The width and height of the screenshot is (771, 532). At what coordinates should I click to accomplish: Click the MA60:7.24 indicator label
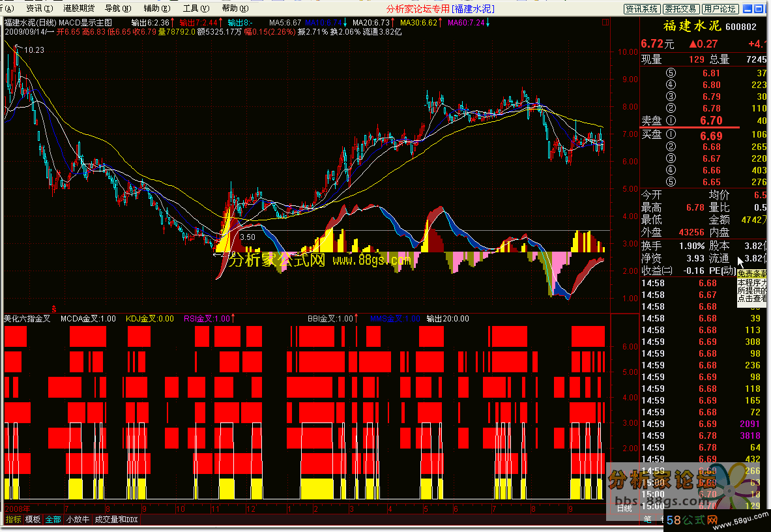click(466, 23)
